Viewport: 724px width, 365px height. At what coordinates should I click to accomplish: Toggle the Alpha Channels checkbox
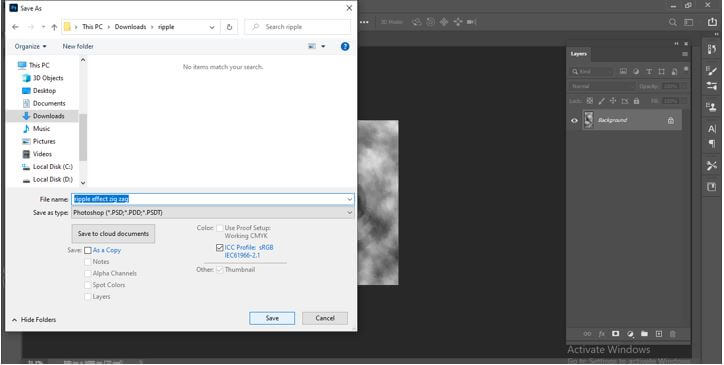tap(88, 274)
